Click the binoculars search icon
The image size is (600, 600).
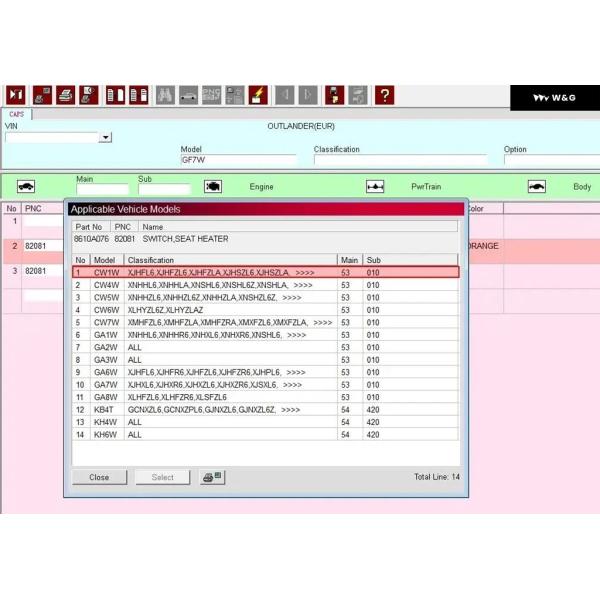[165, 95]
